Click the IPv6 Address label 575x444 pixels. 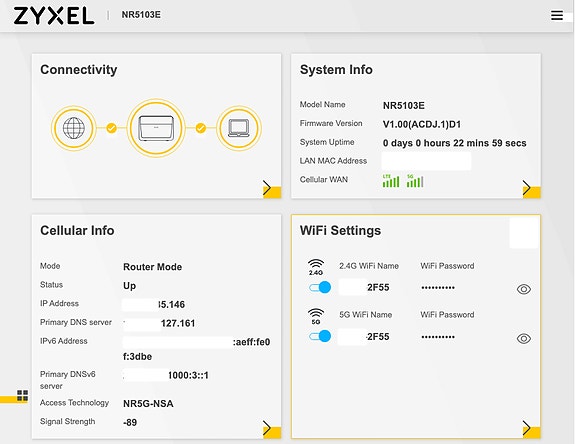pyautogui.click(x=64, y=341)
